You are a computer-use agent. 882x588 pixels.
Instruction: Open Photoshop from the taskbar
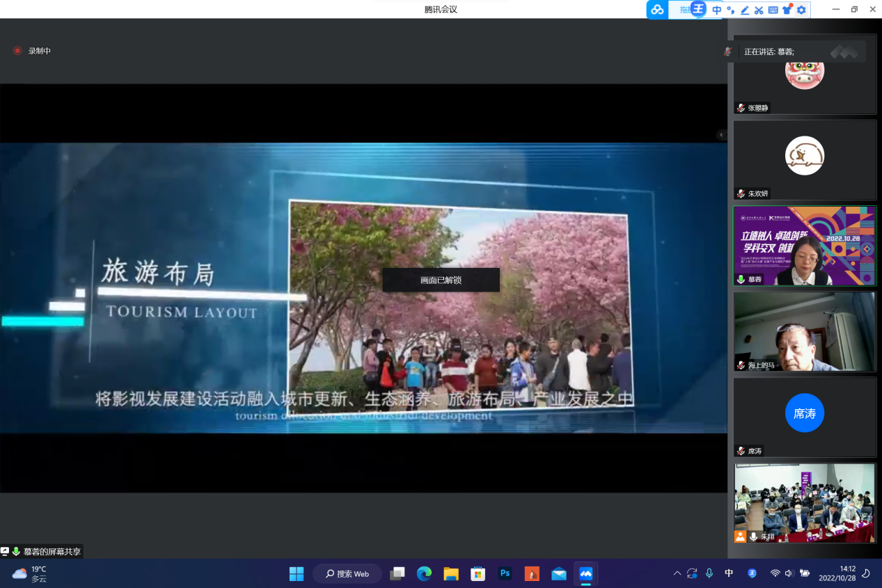tap(505, 573)
